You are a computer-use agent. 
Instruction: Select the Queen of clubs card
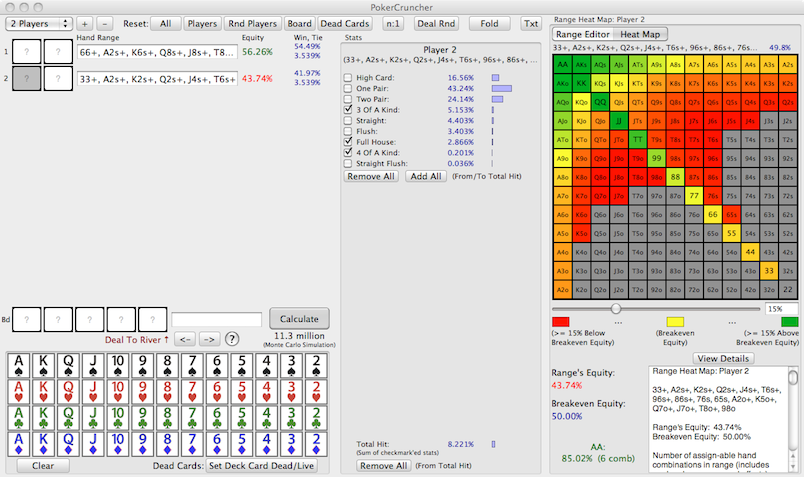tap(68, 418)
